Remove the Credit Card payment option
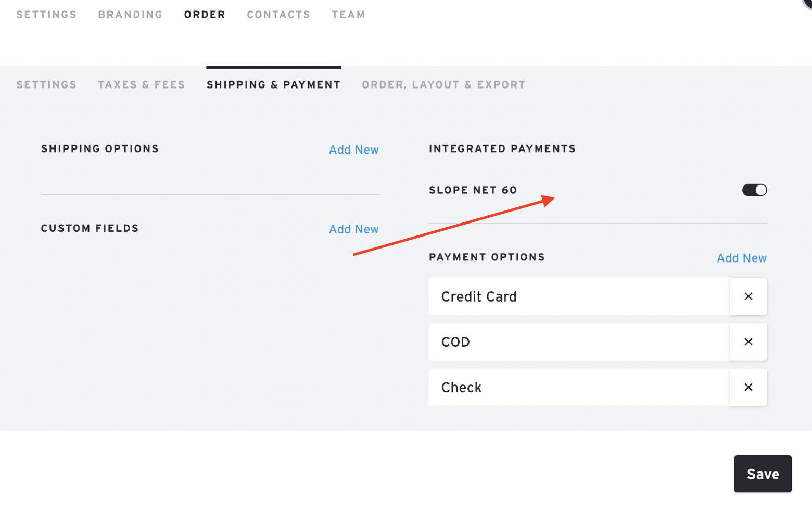Viewport: 812px width, 509px height. (x=748, y=296)
